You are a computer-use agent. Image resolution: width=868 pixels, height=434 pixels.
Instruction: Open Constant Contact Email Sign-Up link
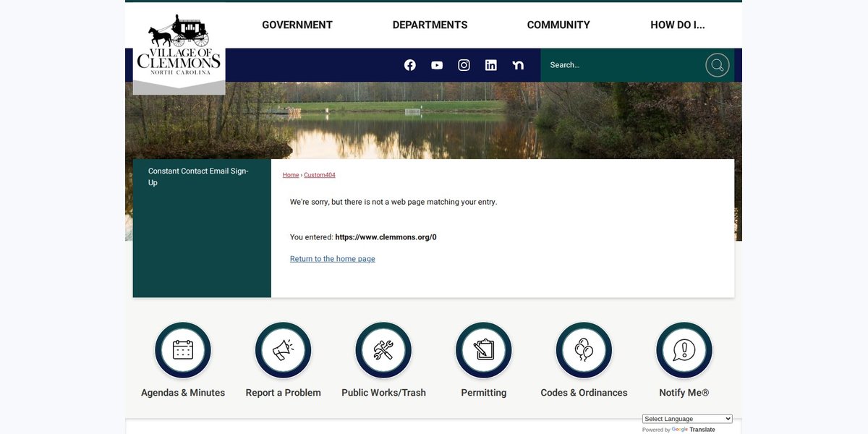[x=198, y=176]
